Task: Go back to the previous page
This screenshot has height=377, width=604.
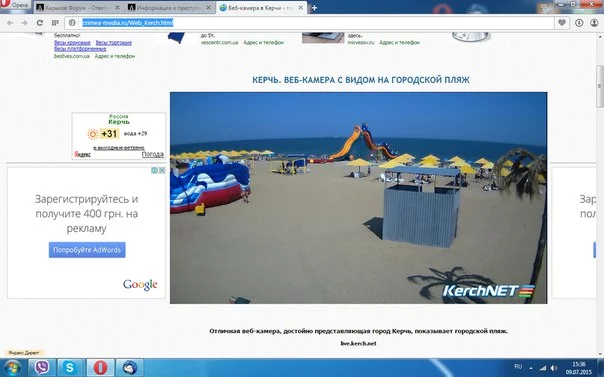Action: [10, 23]
